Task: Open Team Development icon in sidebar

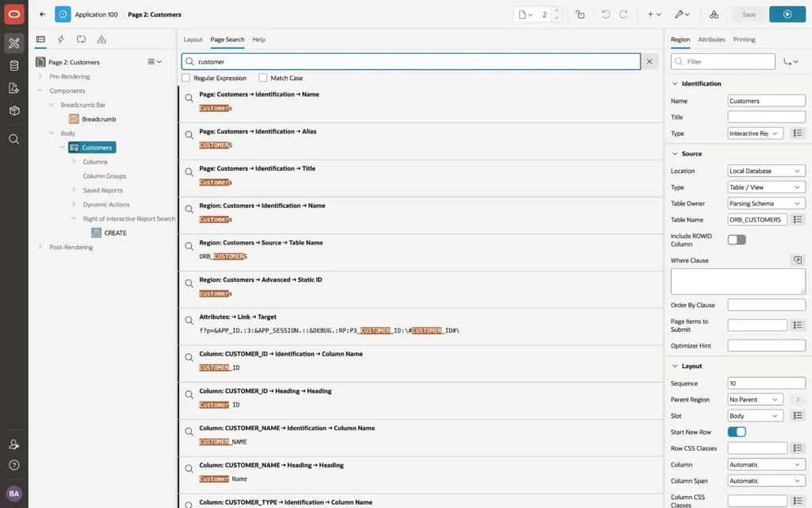Action: (14, 88)
